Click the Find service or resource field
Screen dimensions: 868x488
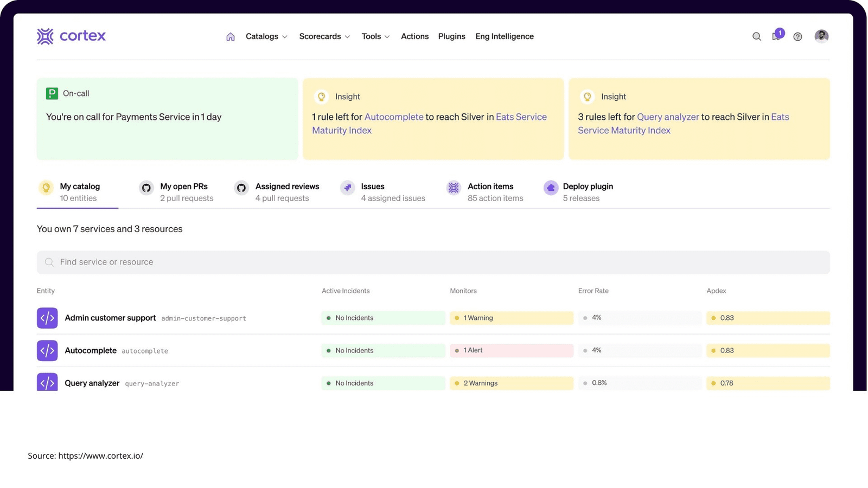pos(433,262)
